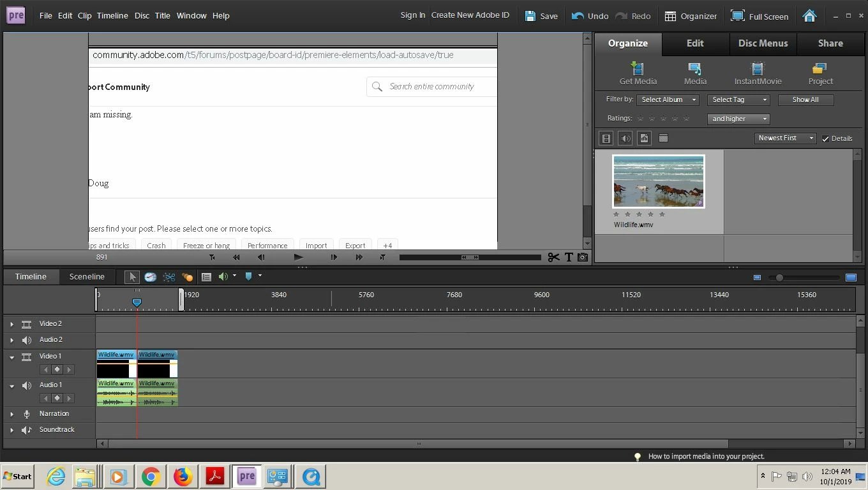Click the Full Screen button
The height and width of the screenshot is (490, 868).
click(759, 16)
